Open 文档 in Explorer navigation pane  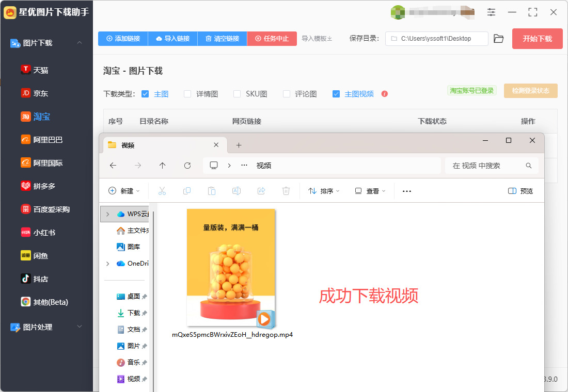tap(132, 330)
